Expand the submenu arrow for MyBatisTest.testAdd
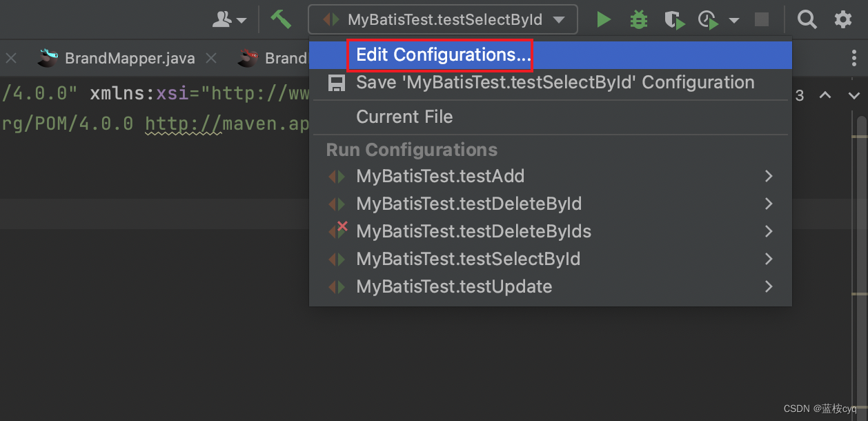 pos(769,176)
